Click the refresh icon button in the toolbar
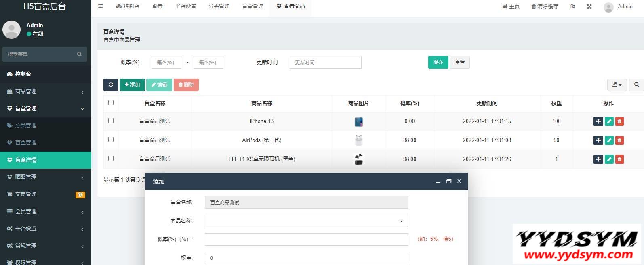Screen dimensions: 644x265 pyautogui.click(x=110, y=85)
